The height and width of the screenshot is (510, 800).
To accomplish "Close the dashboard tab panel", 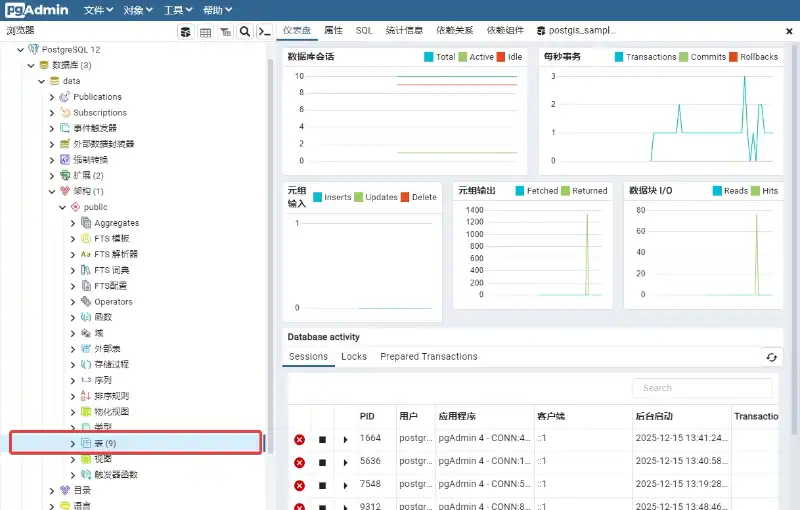I will pos(789,32).
